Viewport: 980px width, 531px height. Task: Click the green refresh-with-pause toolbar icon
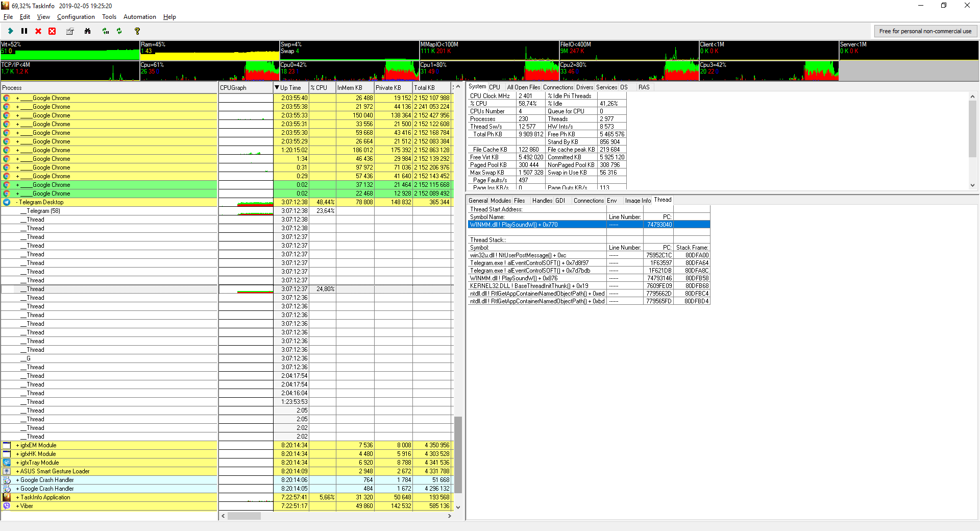(x=106, y=31)
